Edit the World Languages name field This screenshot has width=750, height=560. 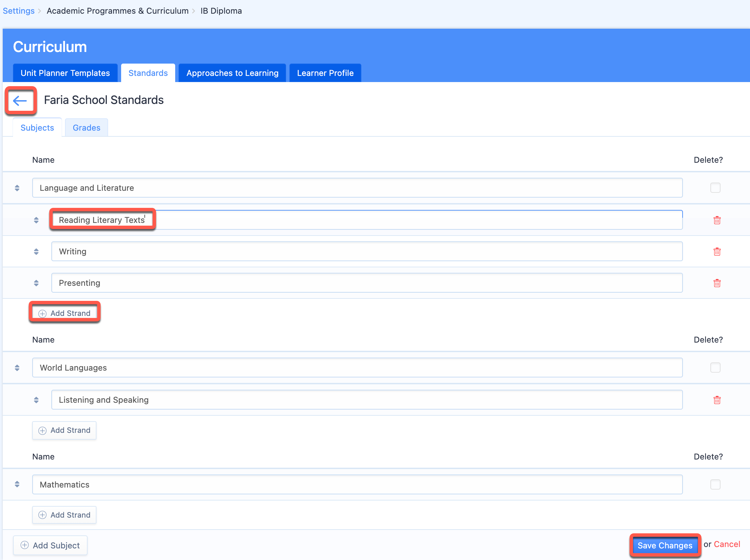pos(358,368)
